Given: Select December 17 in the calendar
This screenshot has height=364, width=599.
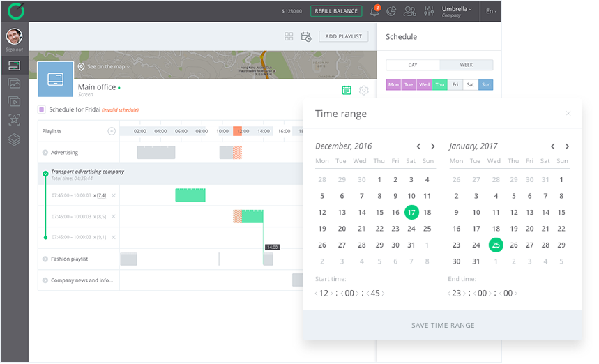Looking at the screenshot, I should 411,213.
